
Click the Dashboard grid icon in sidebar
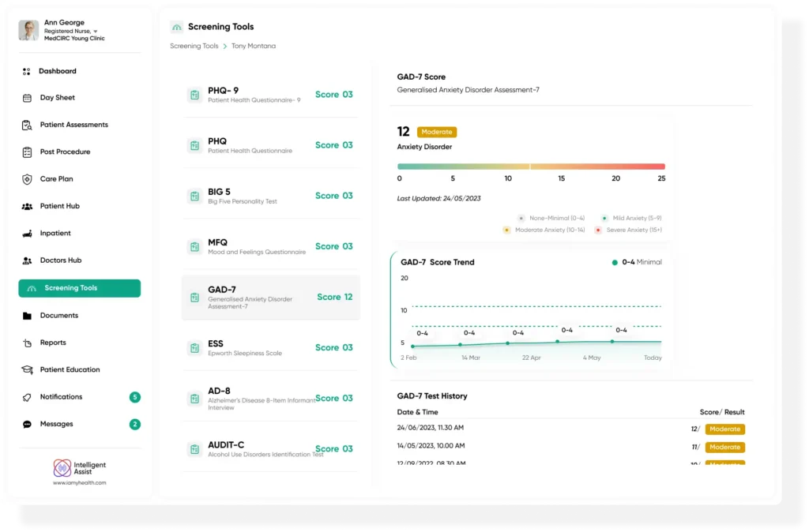pyautogui.click(x=27, y=71)
